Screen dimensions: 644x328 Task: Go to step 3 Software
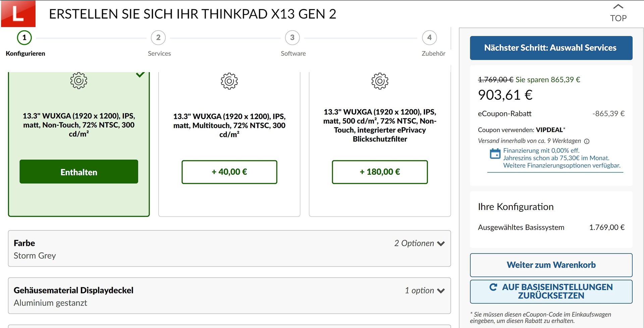(292, 38)
